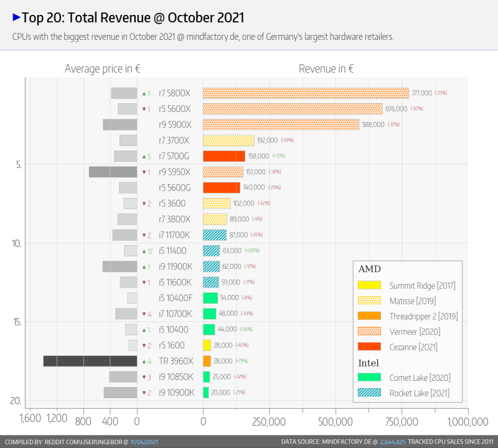
Task: Click the 'AMD' legend heading
Action: click(x=369, y=269)
